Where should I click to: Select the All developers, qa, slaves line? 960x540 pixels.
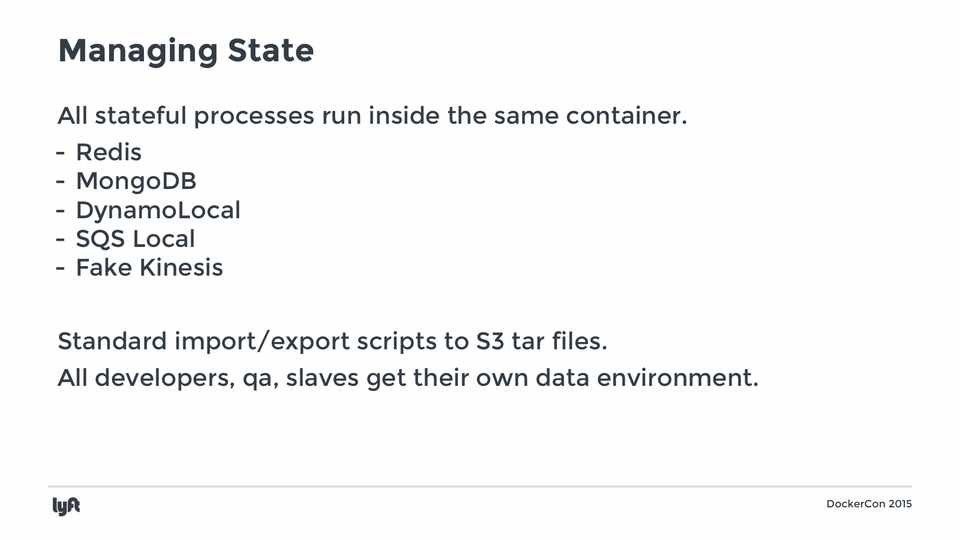point(408,380)
